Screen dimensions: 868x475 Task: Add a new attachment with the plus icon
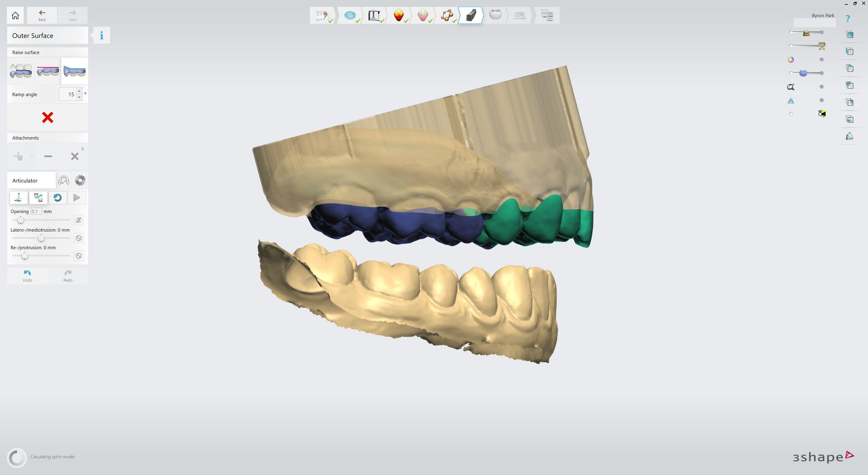pyautogui.click(x=19, y=157)
